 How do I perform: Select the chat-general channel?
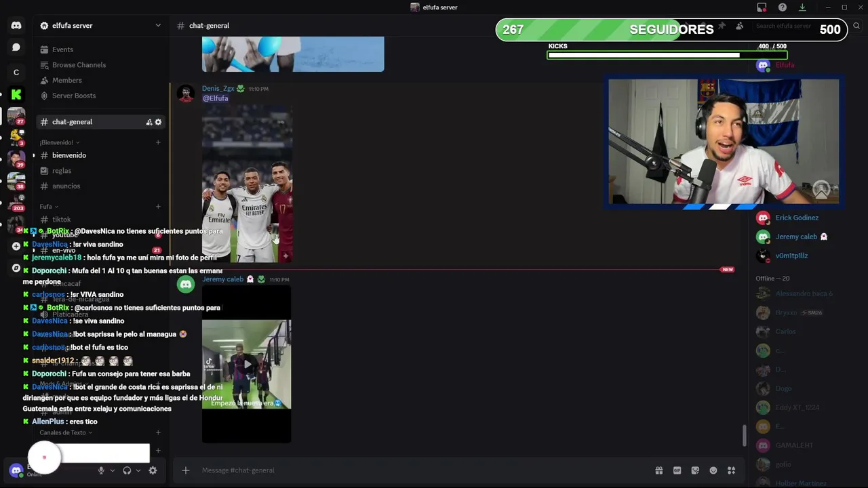point(102,122)
